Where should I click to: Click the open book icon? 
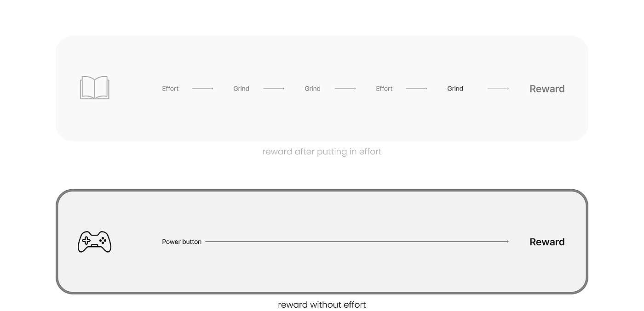click(x=94, y=88)
